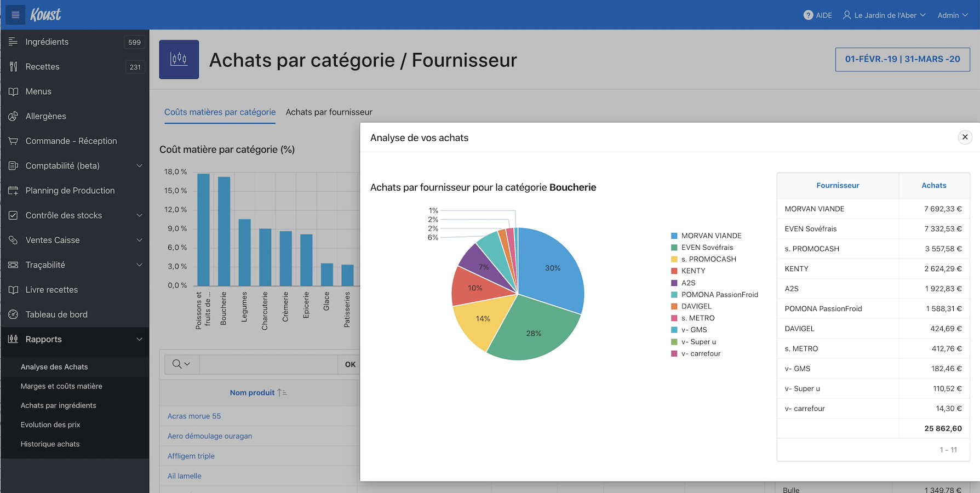Viewport: 980px width, 493px height.
Task: Open the Acras morue 55 product link
Action: click(194, 416)
